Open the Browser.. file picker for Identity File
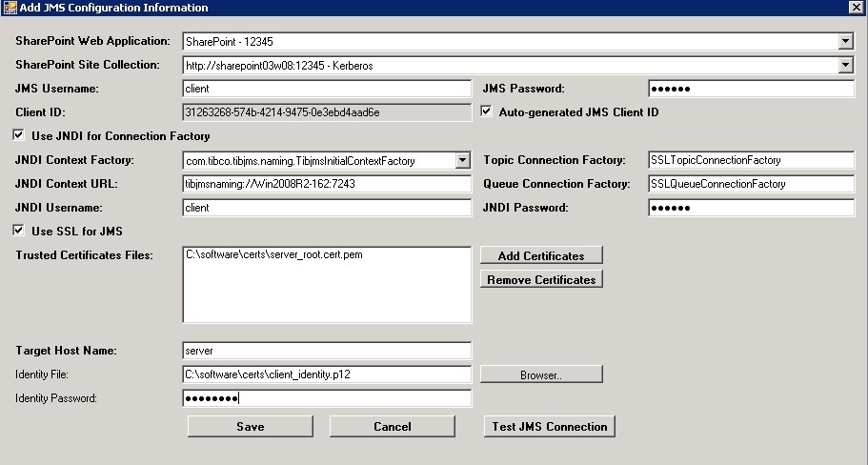This screenshot has width=868, height=465. point(541,375)
